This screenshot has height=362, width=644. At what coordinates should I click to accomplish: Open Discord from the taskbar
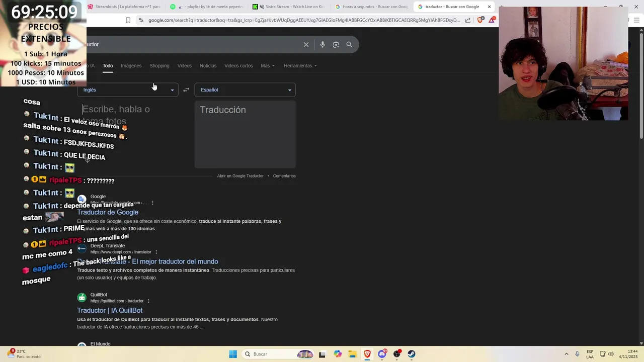[x=382, y=354]
